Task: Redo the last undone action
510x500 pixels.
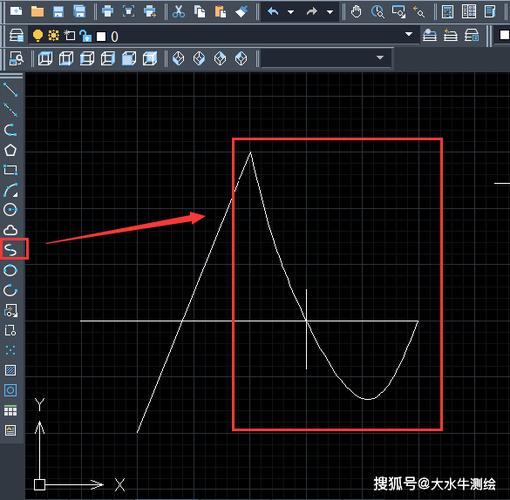Action: pyautogui.click(x=312, y=12)
